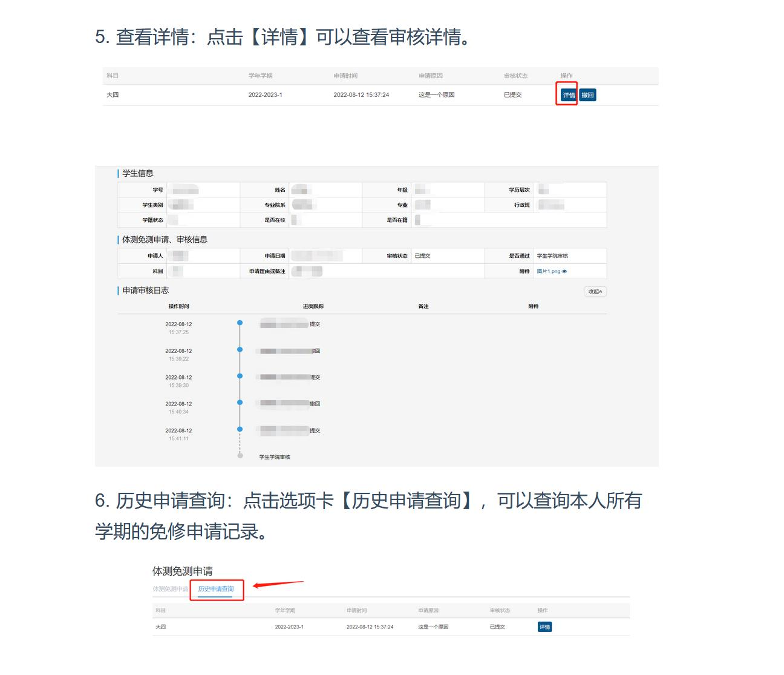Image resolution: width=784 pixels, height=675 pixels.
Task: Click the red arrow pointing to history tab
Action: point(277,584)
